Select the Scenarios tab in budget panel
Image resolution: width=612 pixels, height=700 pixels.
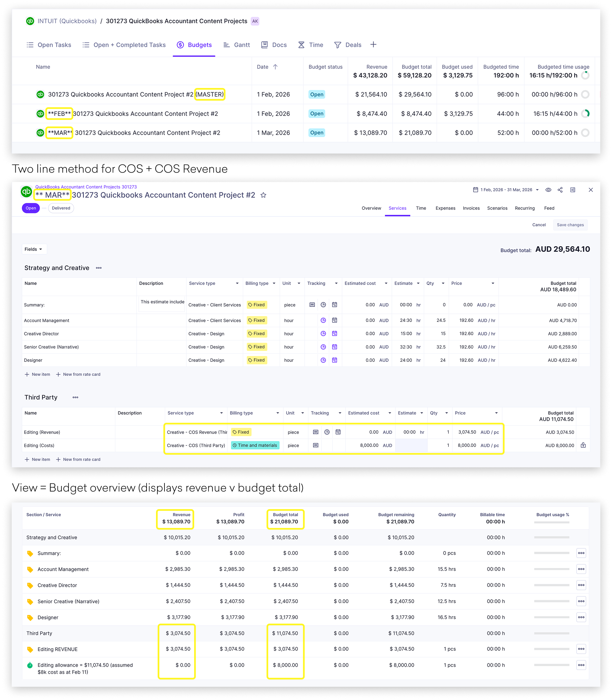point(497,208)
